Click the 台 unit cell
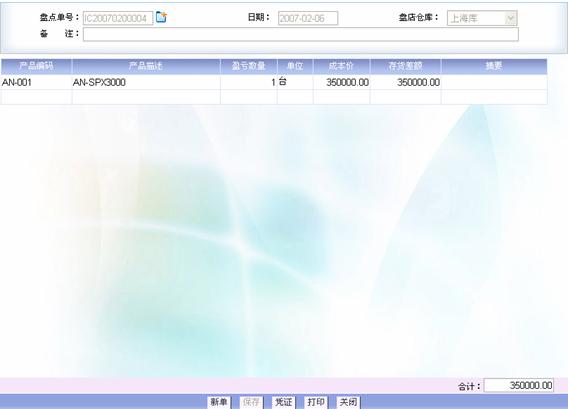 pos(295,82)
